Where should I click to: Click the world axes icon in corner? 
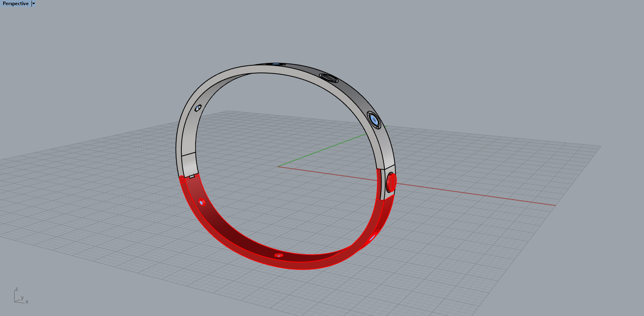[x=21, y=296]
